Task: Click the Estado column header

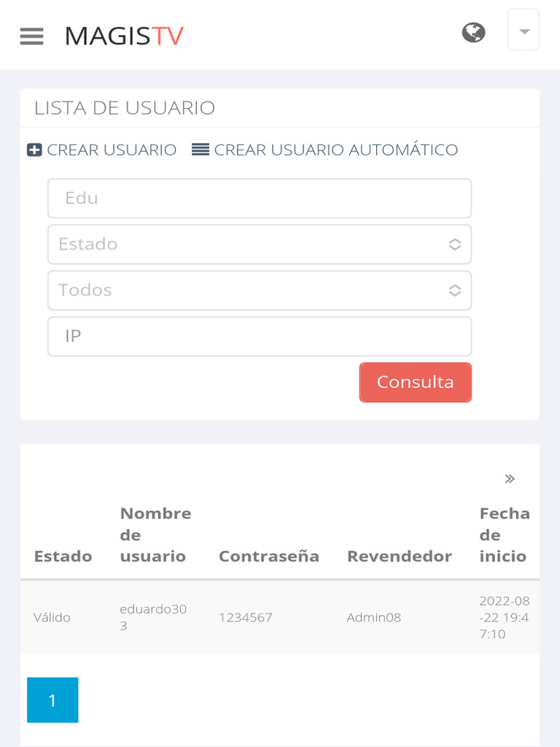Action: click(63, 557)
